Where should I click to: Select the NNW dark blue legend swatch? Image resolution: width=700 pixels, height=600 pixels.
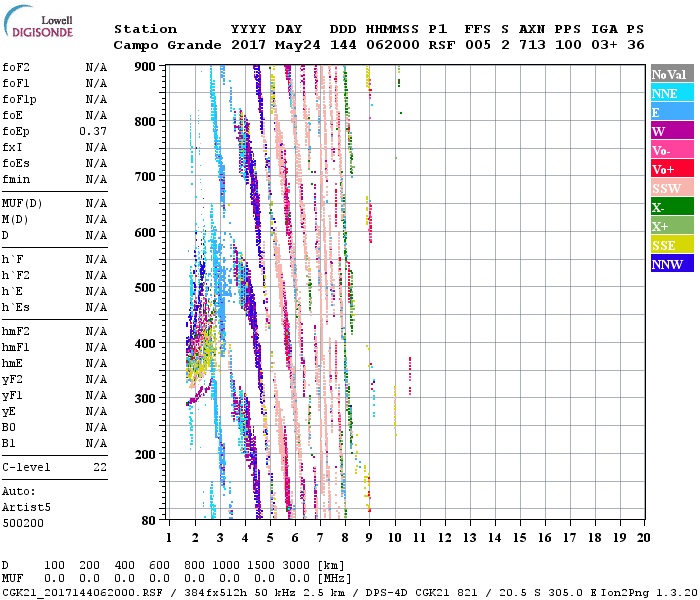(672, 263)
